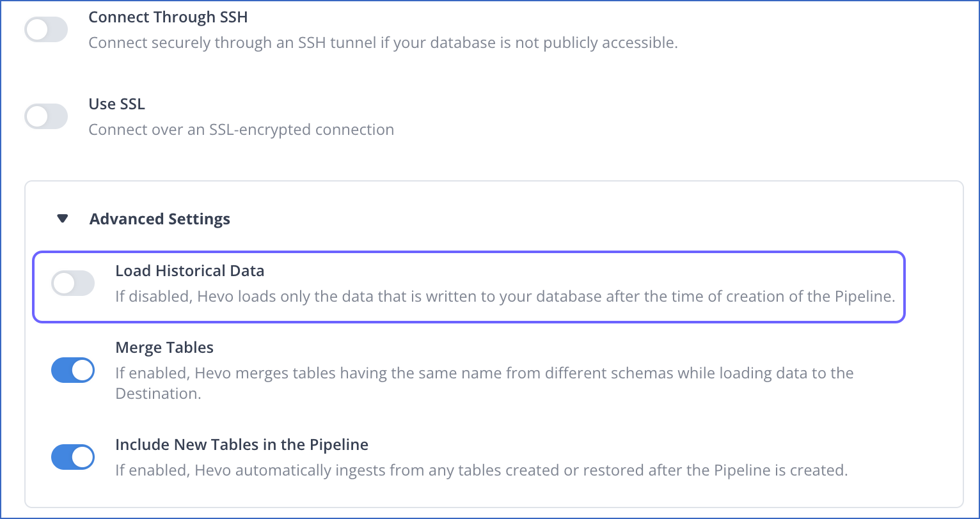Select the purple-outlined Load Historical Data box
The image size is (980, 519).
[468, 287]
